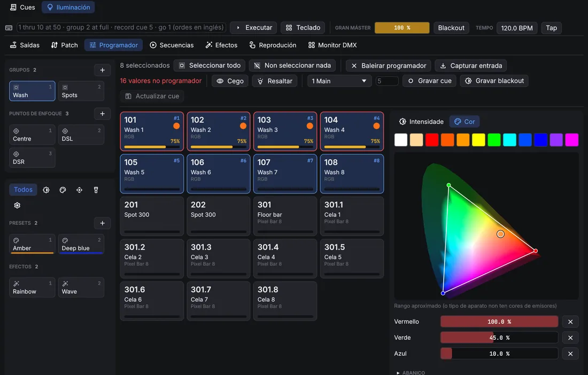This screenshot has height=375, width=588.
Task: Click the Tap tempo button
Action: click(551, 28)
